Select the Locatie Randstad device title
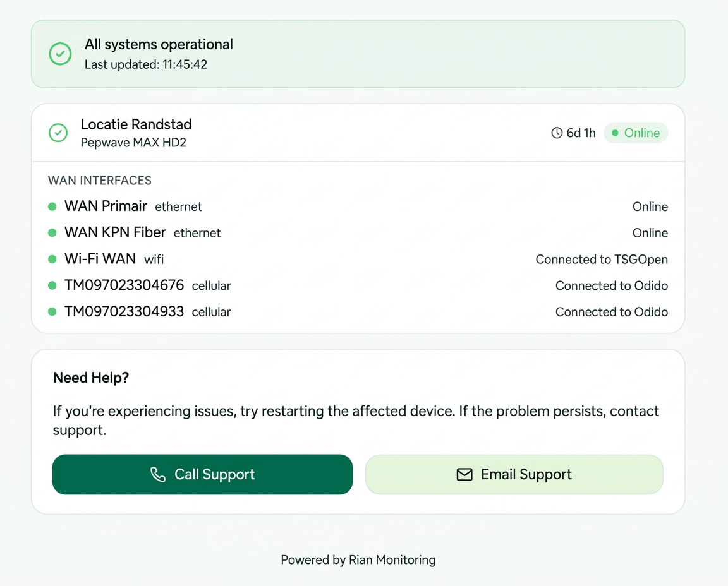The image size is (728, 586). click(x=136, y=124)
